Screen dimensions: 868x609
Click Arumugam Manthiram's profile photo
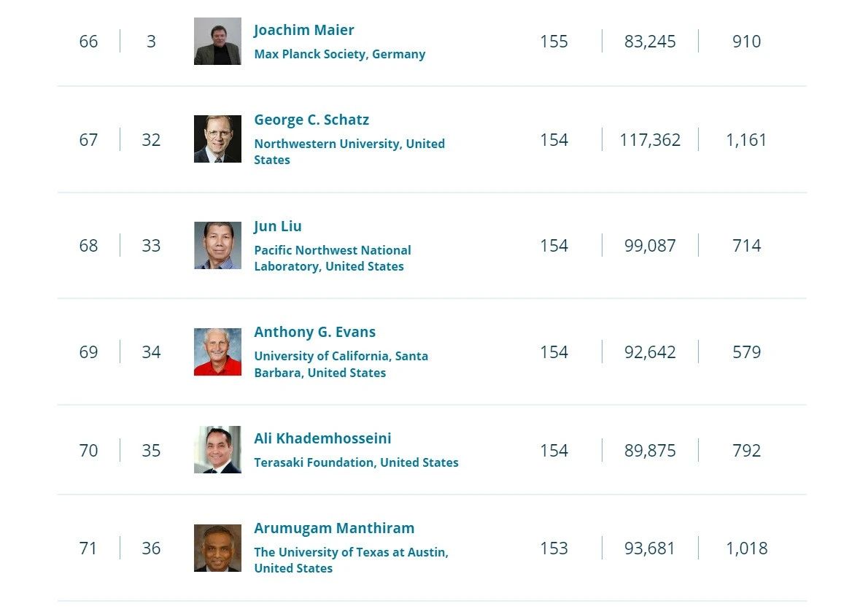217,548
